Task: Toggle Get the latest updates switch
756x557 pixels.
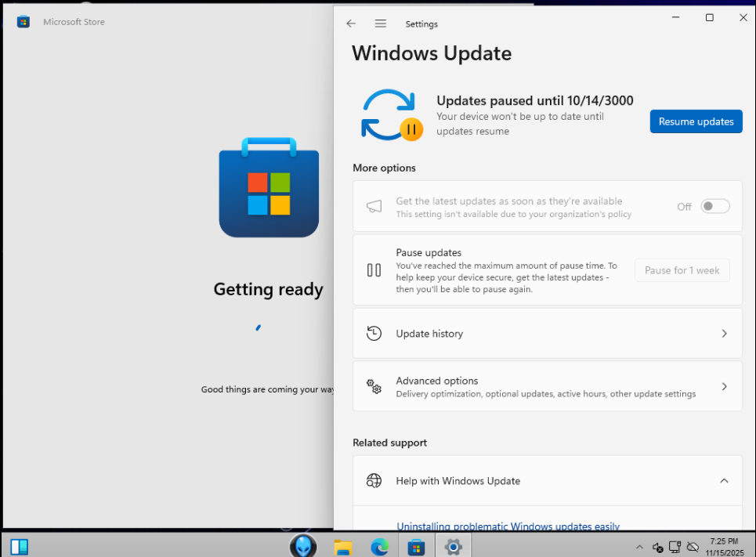Action: pos(715,206)
